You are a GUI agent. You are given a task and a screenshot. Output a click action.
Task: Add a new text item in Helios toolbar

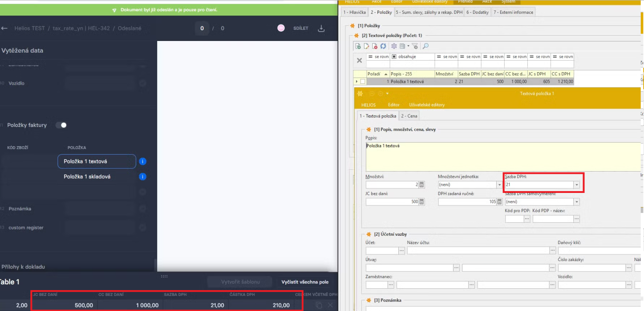(x=358, y=46)
